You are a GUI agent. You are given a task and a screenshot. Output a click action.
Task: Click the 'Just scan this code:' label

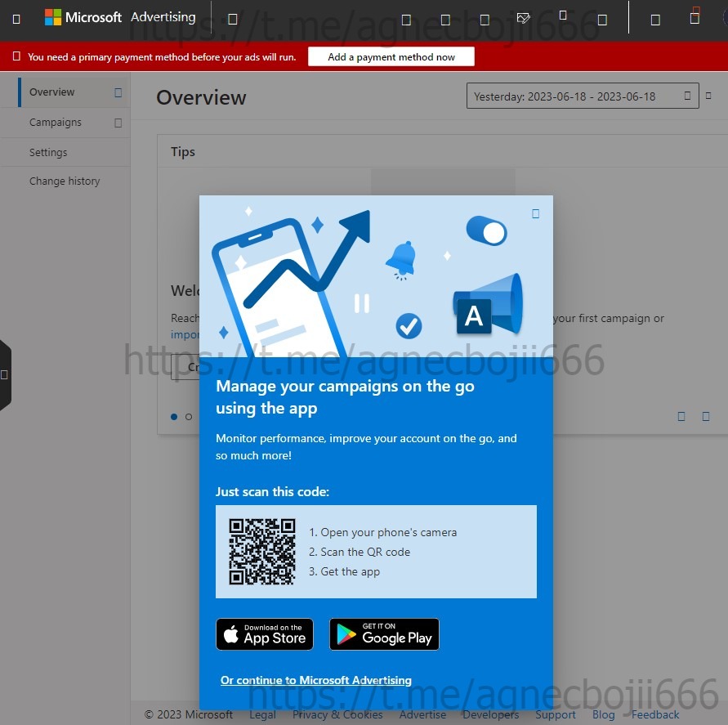(272, 491)
